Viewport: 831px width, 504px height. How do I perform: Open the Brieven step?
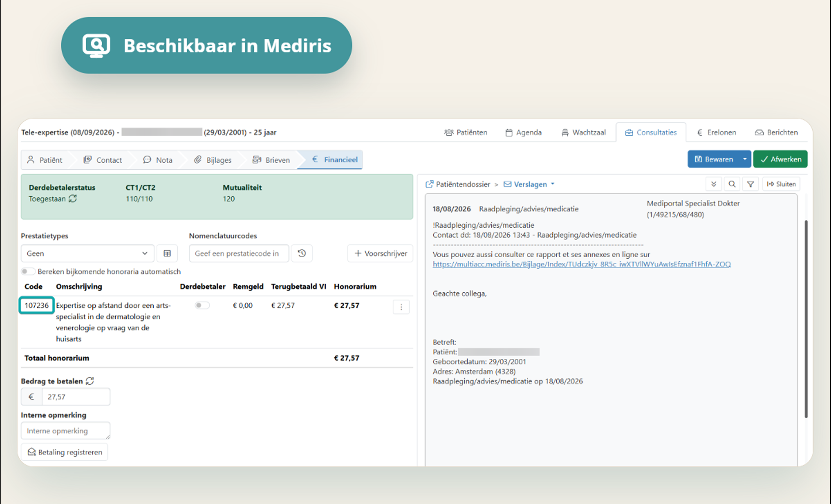[271, 159]
